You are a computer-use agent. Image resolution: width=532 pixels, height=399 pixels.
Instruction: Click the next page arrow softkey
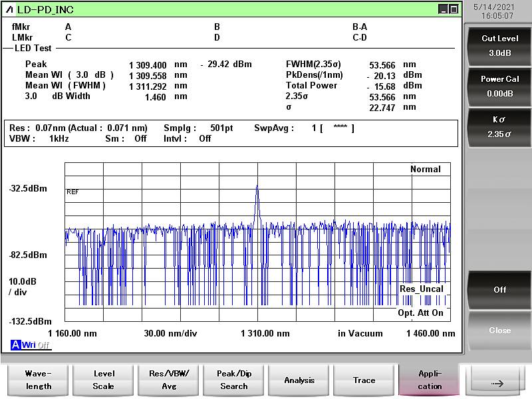(497, 382)
